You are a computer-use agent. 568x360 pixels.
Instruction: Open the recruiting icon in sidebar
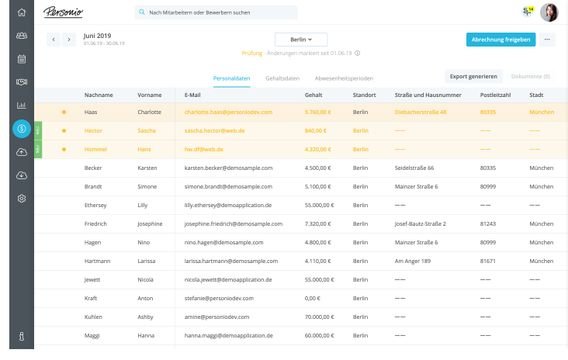pyautogui.click(x=22, y=82)
